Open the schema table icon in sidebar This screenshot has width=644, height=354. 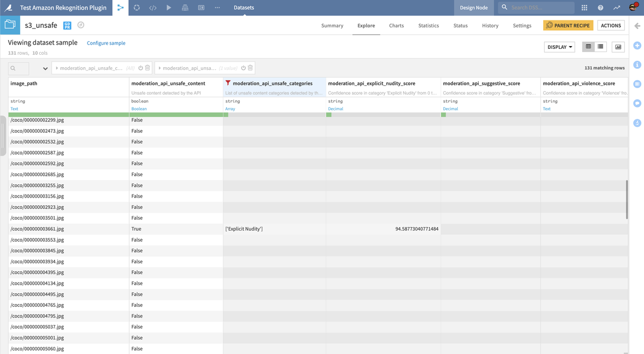click(x=638, y=84)
